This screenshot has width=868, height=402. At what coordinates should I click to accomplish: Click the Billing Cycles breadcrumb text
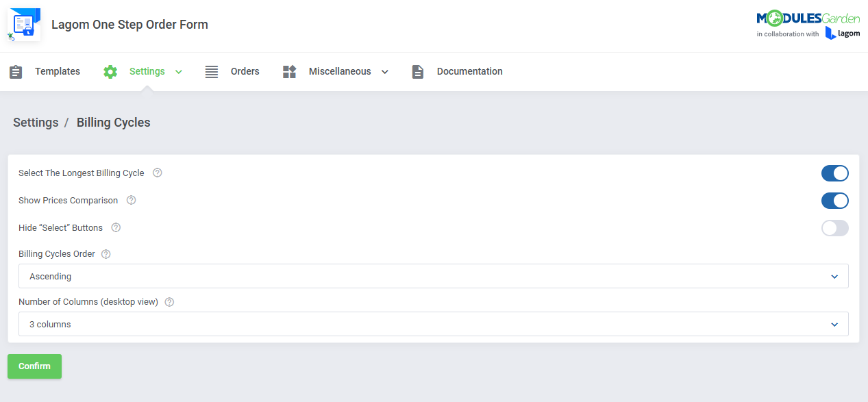click(x=114, y=123)
